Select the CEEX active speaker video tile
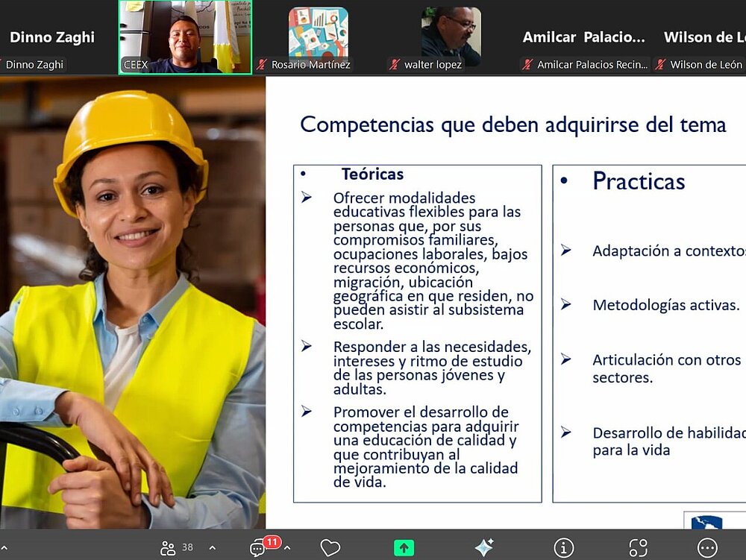Image resolution: width=746 pixels, height=560 pixels. [x=185, y=36]
